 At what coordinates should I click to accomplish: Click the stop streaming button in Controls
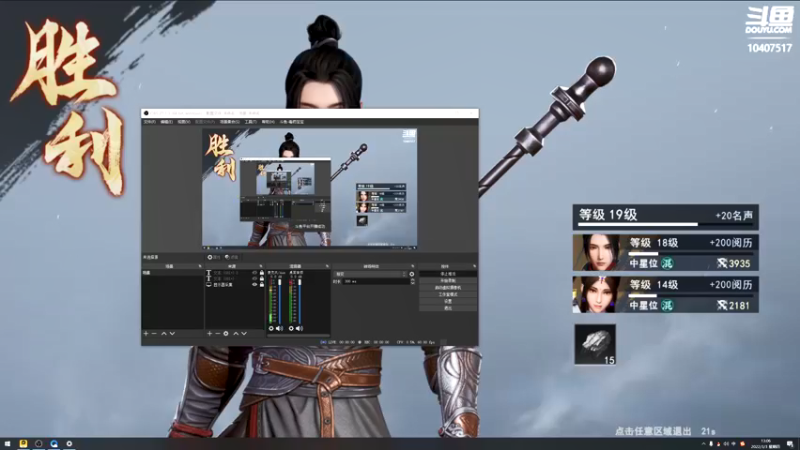pyautogui.click(x=448, y=274)
